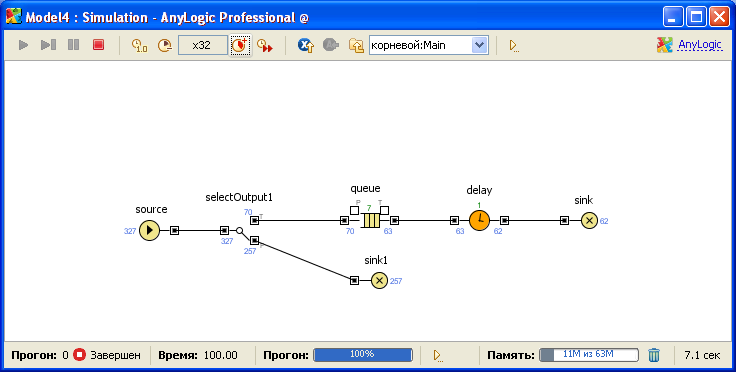This screenshot has height=372, width=736.
Task: Click the toolbar developer panel arrow icon
Action: [514, 46]
